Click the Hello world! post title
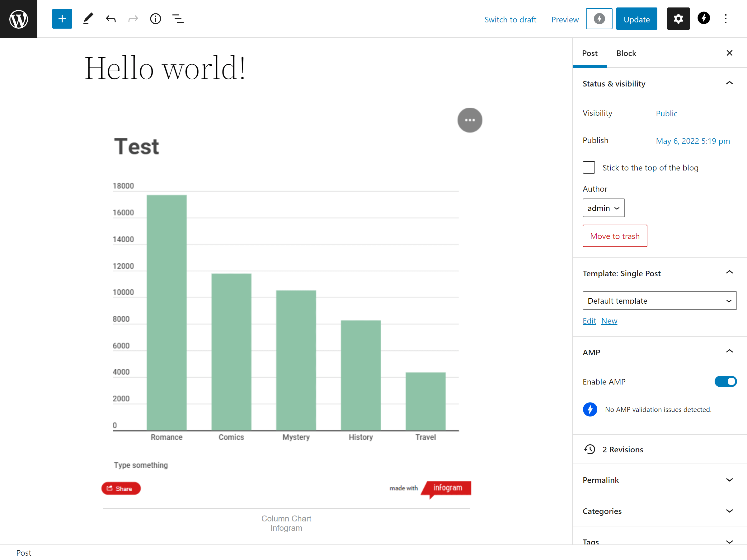The height and width of the screenshot is (560, 747). [x=165, y=68]
